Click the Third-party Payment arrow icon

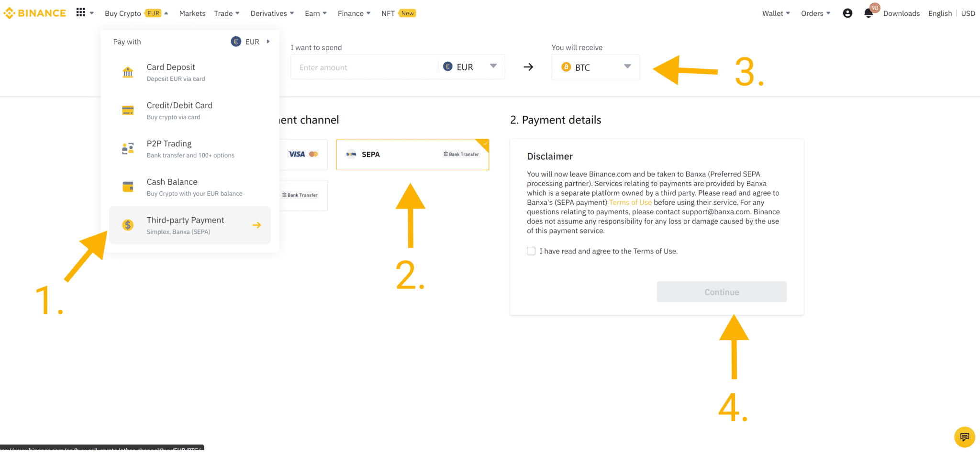(256, 225)
